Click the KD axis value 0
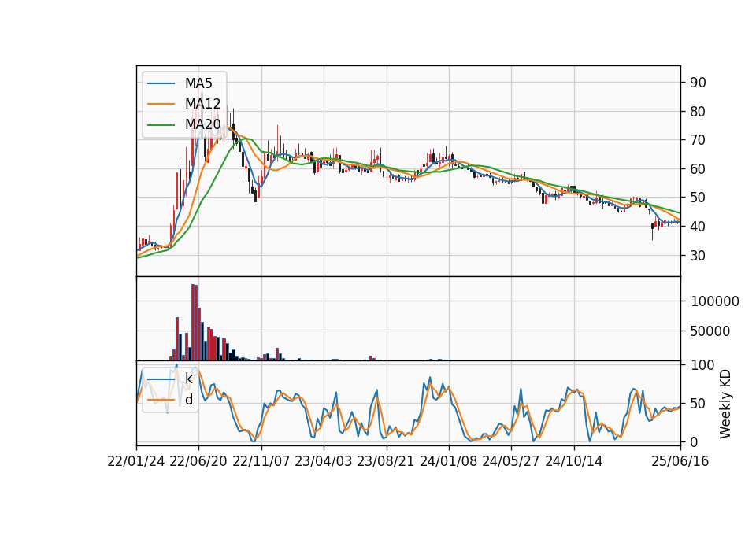Viewport: 756px width, 543px height. click(695, 441)
